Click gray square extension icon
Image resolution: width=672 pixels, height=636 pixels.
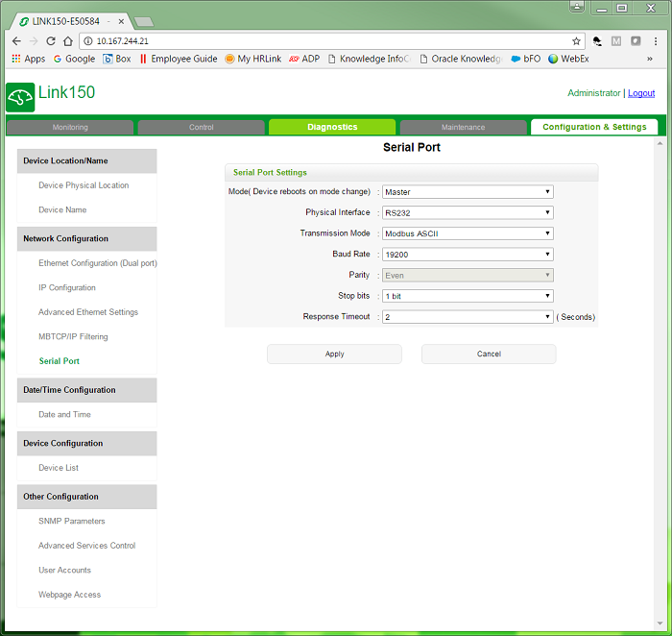(636, 41)
